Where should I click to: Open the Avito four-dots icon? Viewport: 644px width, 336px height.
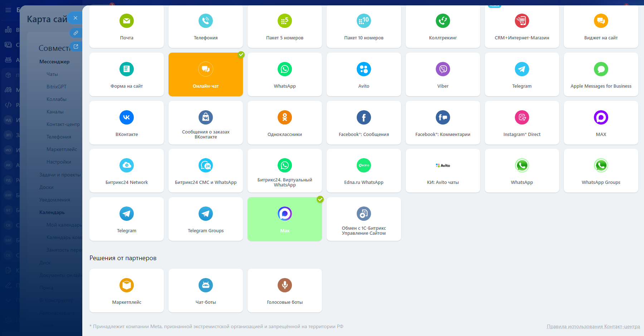pyautogui.click(x=364, y=69)
